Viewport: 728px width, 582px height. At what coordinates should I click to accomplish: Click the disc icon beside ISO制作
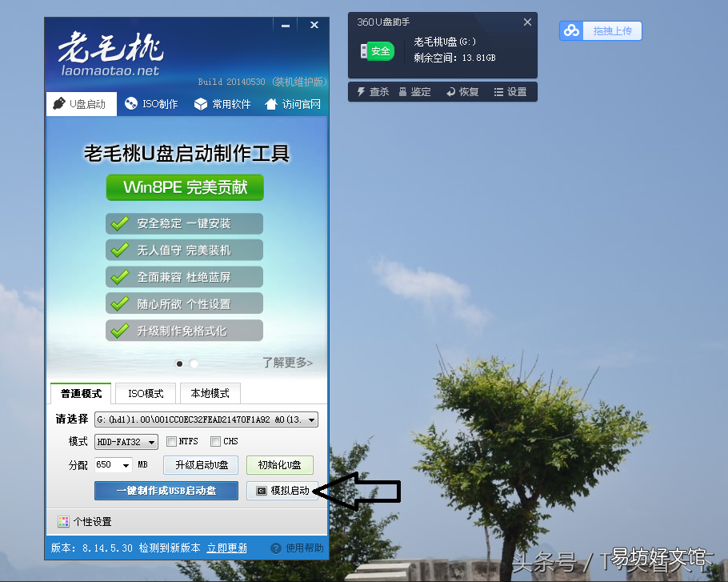pos(131,103)
